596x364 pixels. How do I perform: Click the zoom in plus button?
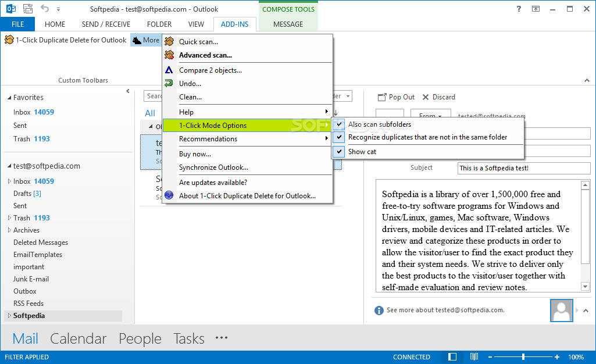[557, 357]
